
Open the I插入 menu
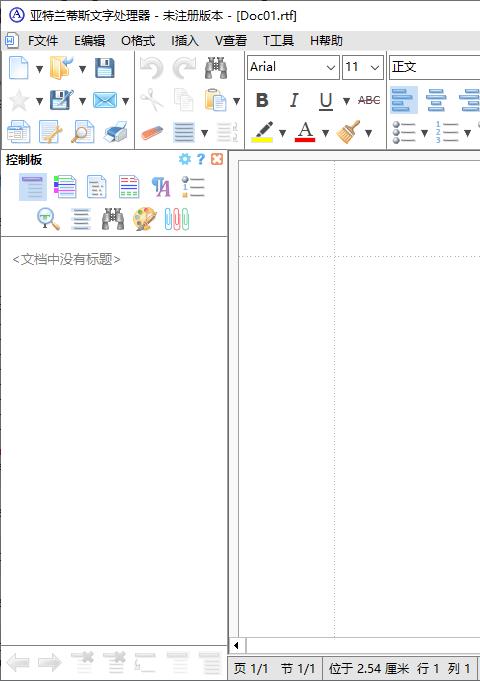[185, 41]
